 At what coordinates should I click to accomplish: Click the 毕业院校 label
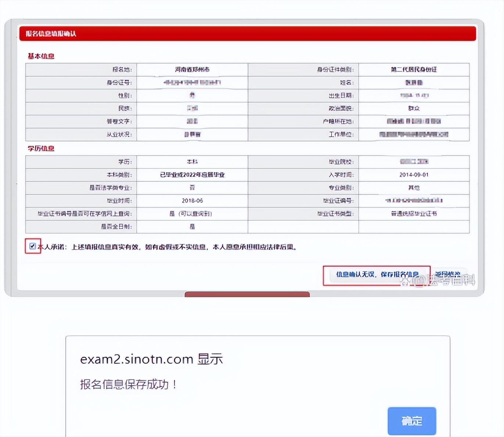tap(341, 162)
